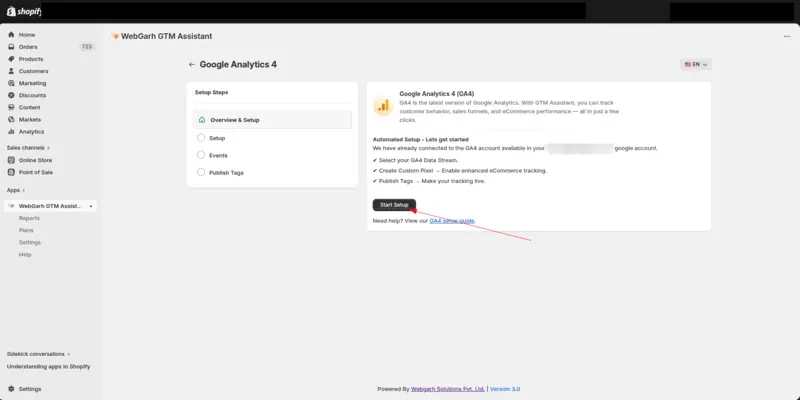Click the 'Select your GA4 Data Stream.' line

pyautogui.click(x=415, y=160)
